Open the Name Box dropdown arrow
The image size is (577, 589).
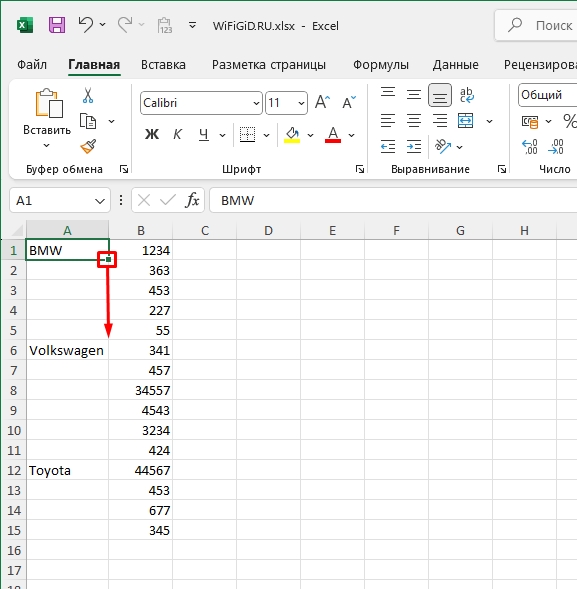tap(100, 201)
